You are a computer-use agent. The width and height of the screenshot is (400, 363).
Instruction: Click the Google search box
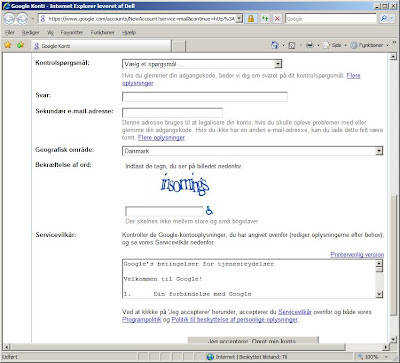331,19
